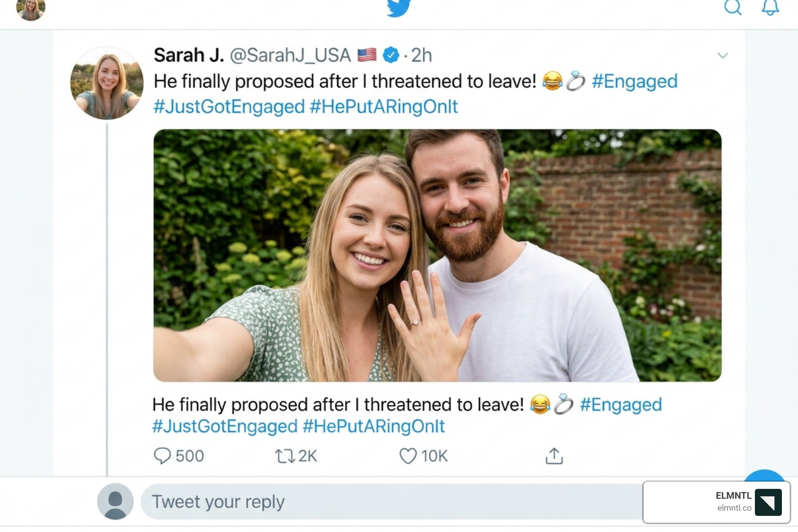Click the 2h tweet timestamp
Image resolution: width=798 pixels, height=532 pixels.
[421, 55]
